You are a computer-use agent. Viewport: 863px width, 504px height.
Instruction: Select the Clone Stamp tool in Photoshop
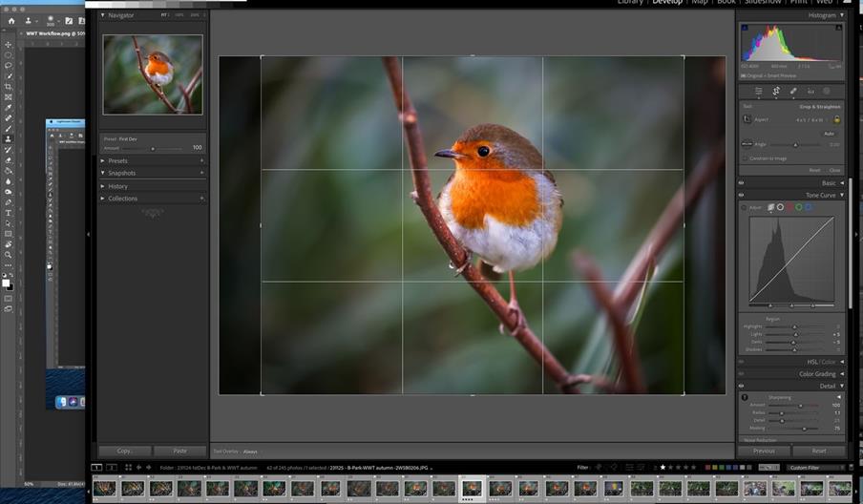[8, 138]
